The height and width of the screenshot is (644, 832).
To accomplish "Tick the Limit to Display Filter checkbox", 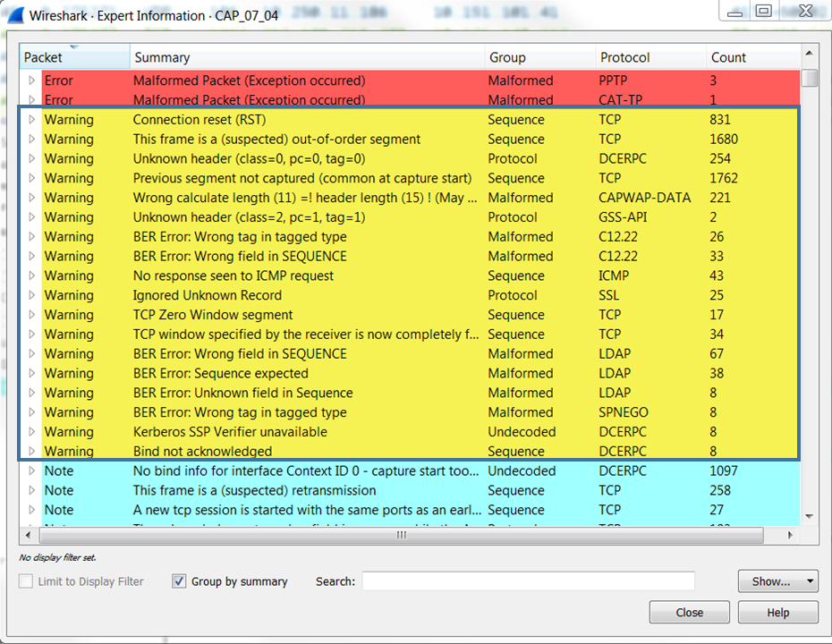I will coord(25,581).
